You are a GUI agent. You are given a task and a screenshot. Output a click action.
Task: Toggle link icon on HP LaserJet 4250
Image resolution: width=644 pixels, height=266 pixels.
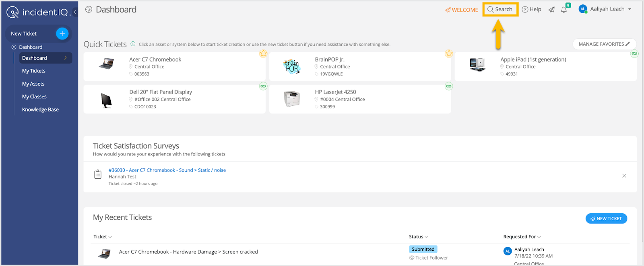(449, 86)
